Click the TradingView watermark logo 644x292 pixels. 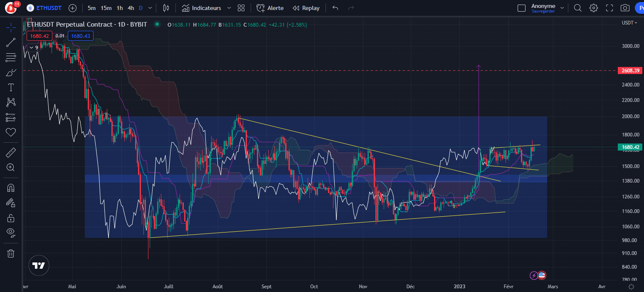pyautogui.click(x=39, y=265)
